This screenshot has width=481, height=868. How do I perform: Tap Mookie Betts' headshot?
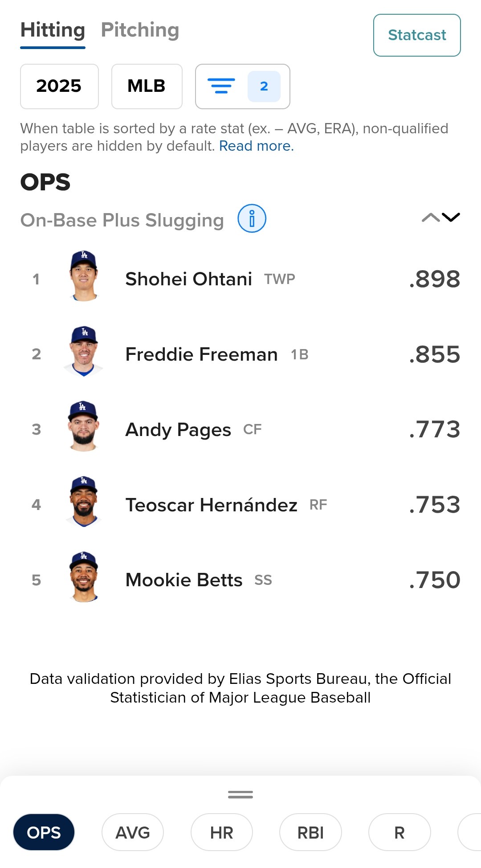pos(84,577)
